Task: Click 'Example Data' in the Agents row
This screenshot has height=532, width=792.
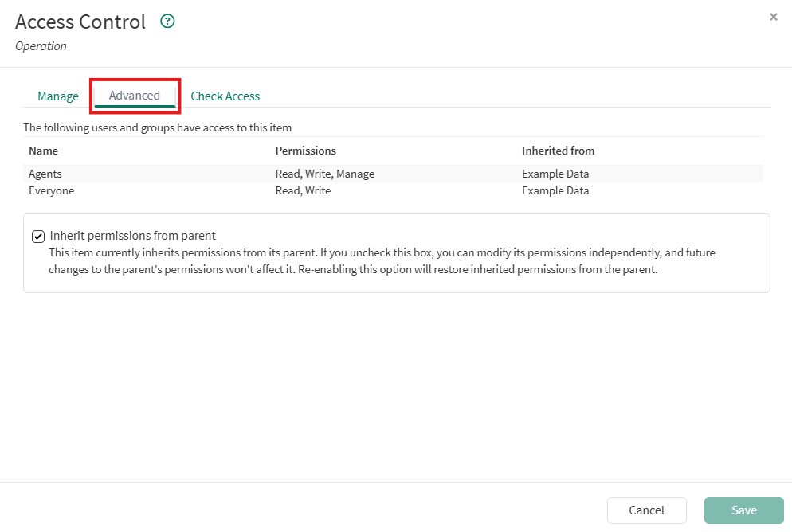Action: [555, 174]
